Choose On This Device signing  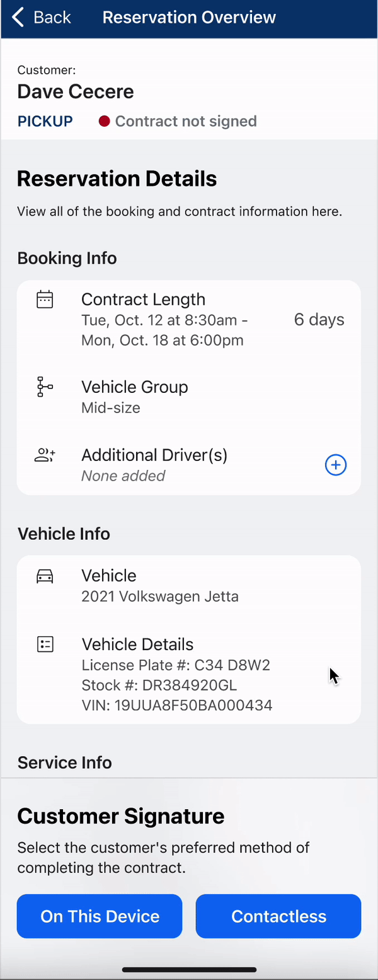click(x=100, y=916)
